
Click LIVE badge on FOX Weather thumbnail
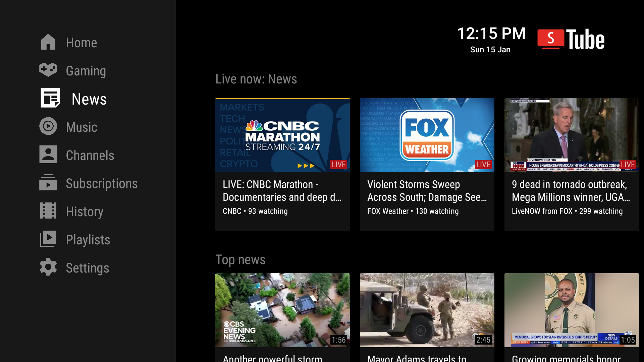click(483, 165)
